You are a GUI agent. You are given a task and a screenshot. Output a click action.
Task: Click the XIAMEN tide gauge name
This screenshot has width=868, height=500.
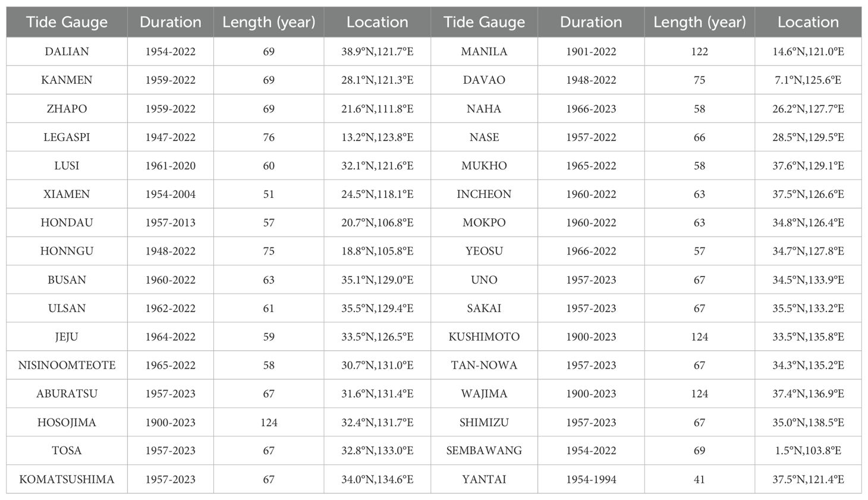click(67, 194)
